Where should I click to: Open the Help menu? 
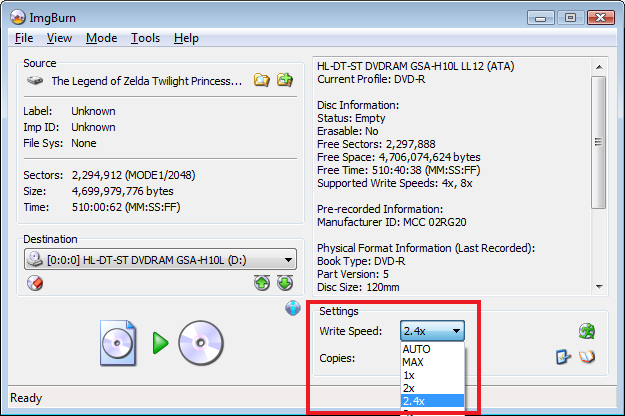[186, 38]
